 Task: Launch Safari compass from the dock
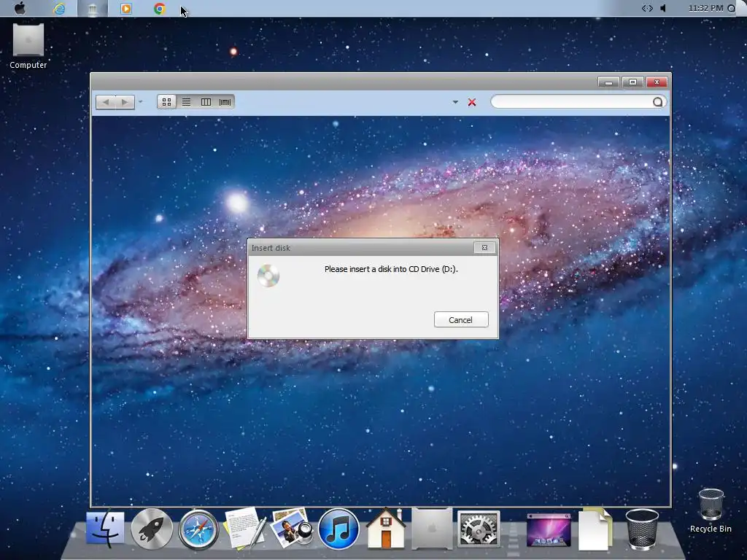[198, 529]
